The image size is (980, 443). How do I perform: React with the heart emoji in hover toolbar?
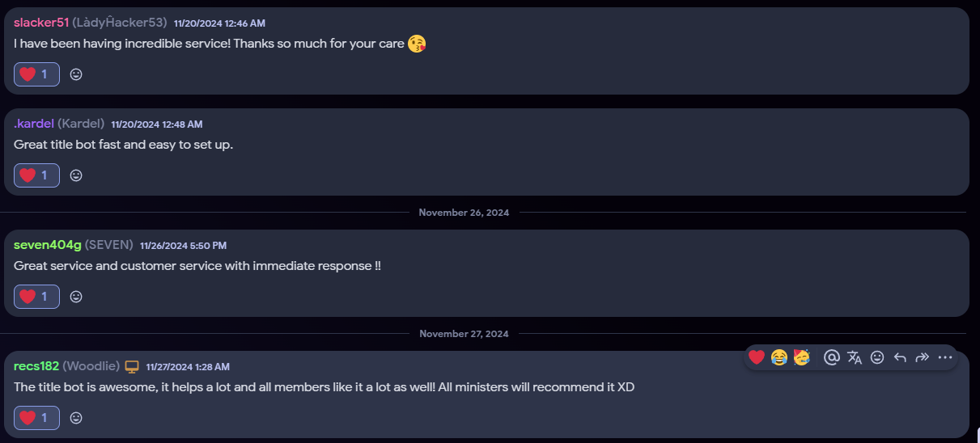click(x=757, y=357)
